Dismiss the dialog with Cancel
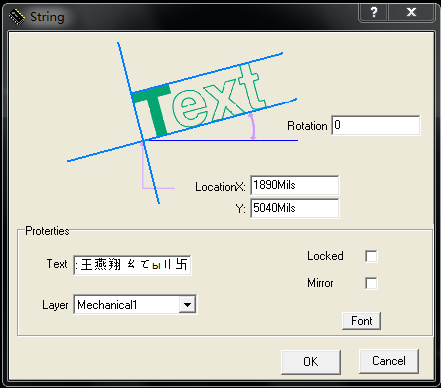 point(389,361)
